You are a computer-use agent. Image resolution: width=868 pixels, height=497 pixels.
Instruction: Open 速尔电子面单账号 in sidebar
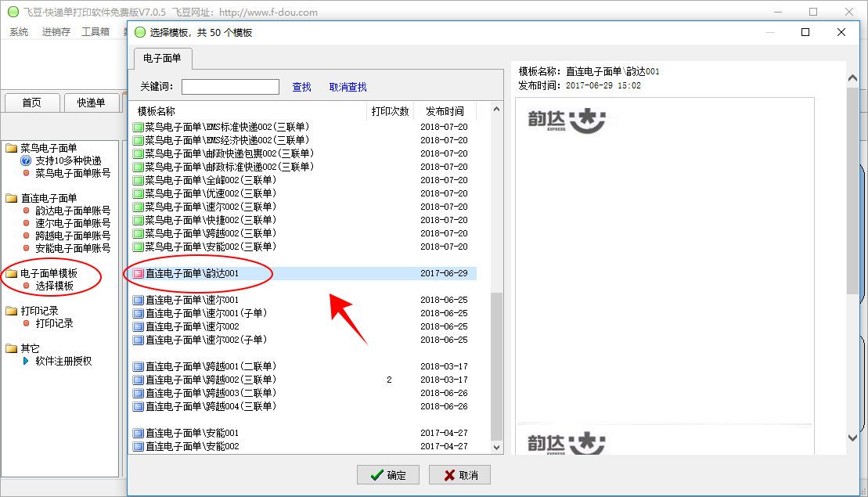(73, 223)
